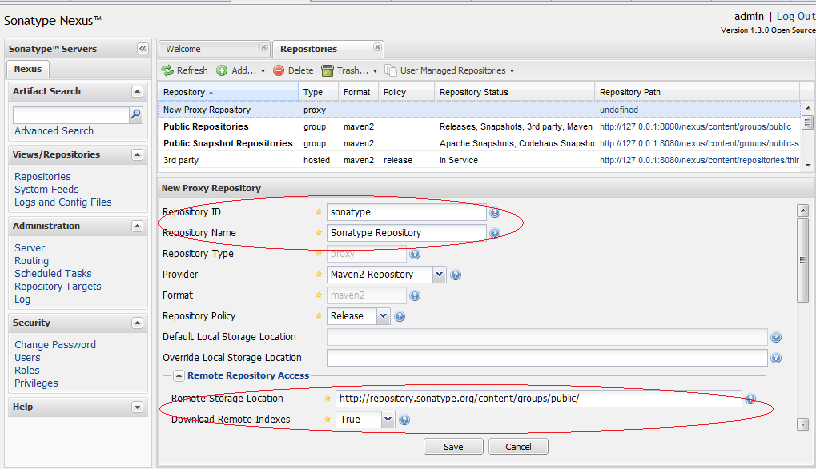Screen dimensions: 816x469
Task: Open the Scheduled Tasks link
Action: point(53,273)
